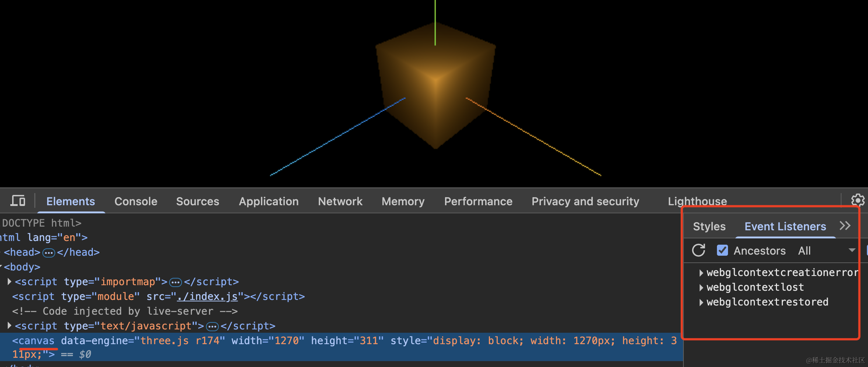Expand the webglcontextlost listener
Image resolution: width=868 pixels, height=367 pixels.
(701, 287)
